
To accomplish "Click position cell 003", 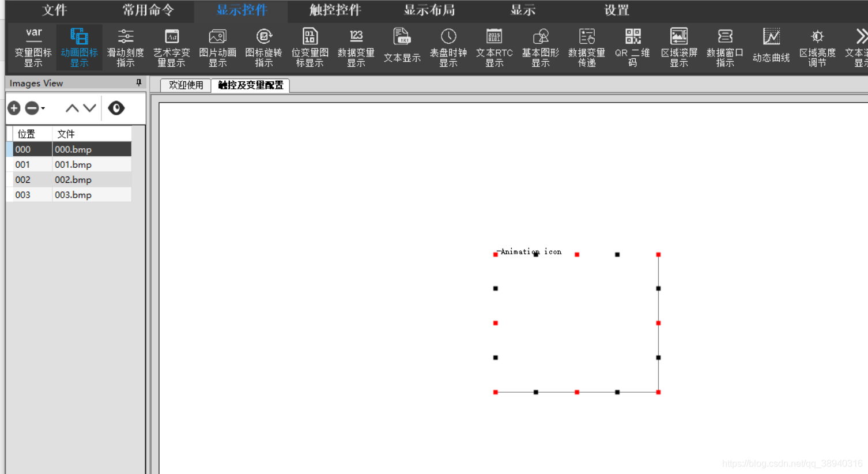I will click(32, 194).
